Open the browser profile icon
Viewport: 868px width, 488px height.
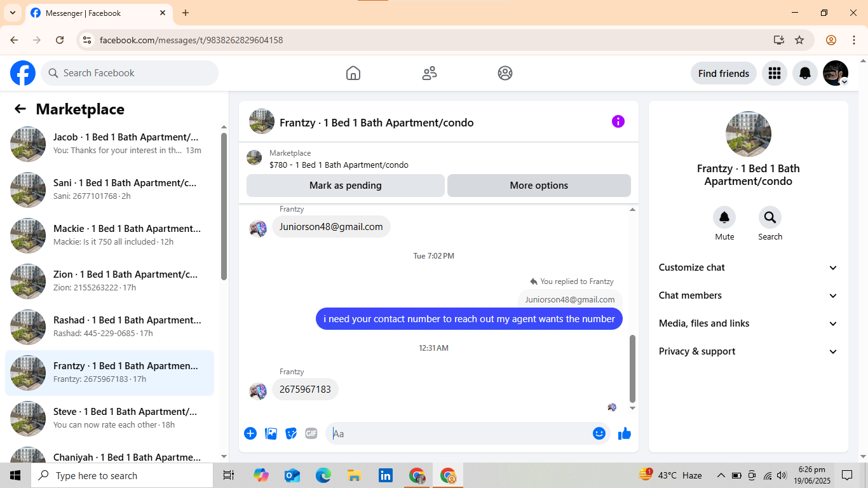pyautogui.click(x=831, y=40)
